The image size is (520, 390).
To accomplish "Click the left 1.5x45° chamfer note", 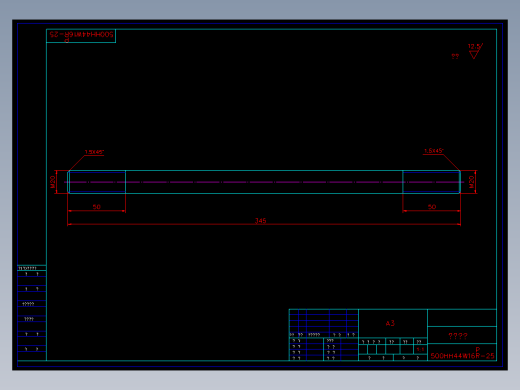I will [94, 152].
